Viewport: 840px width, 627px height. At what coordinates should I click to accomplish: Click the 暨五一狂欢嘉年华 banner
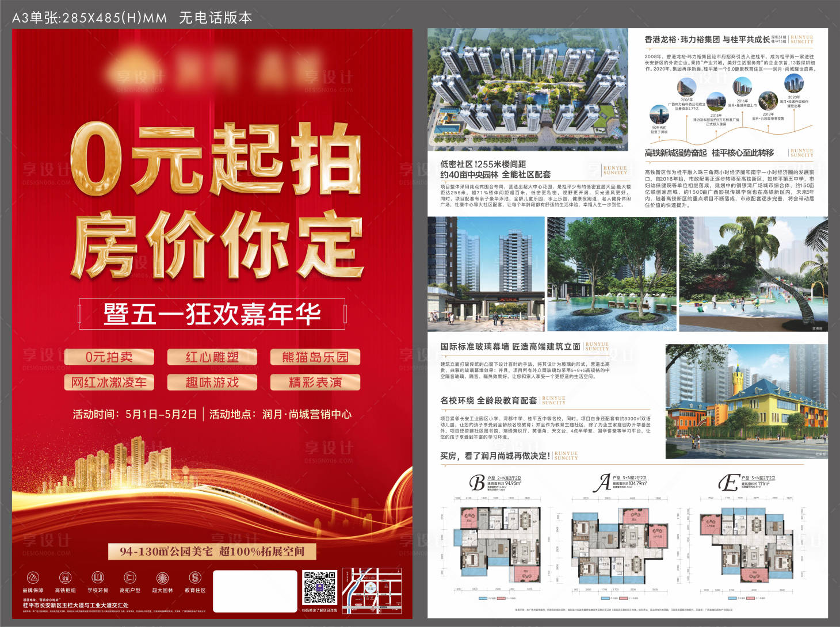[x=212, y=314]
